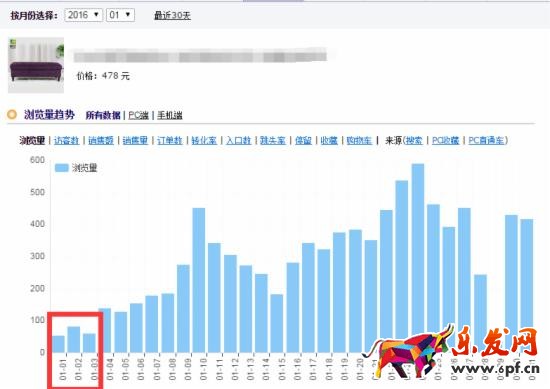
Task: Click the bar for 01-19
Action: pos(339,293)
